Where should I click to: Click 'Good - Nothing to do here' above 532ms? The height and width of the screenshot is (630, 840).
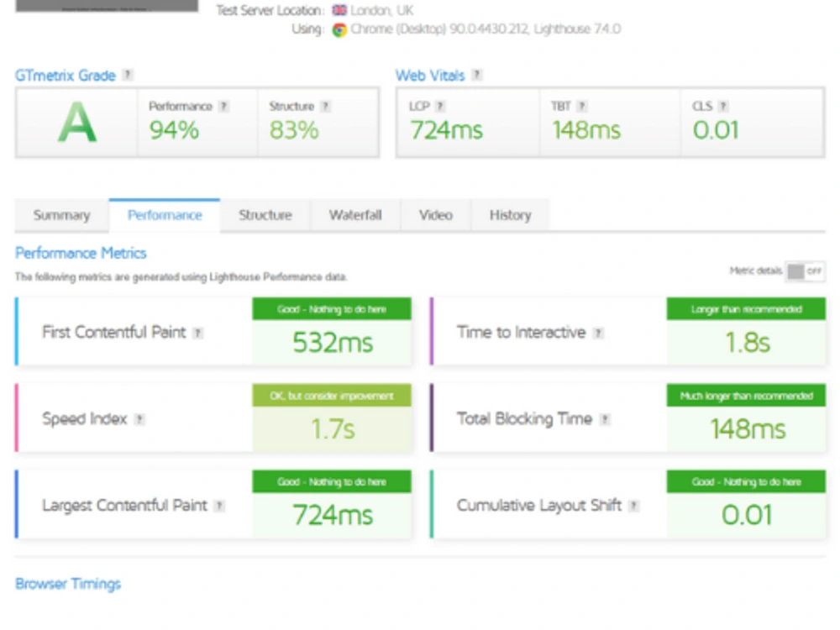332,310
